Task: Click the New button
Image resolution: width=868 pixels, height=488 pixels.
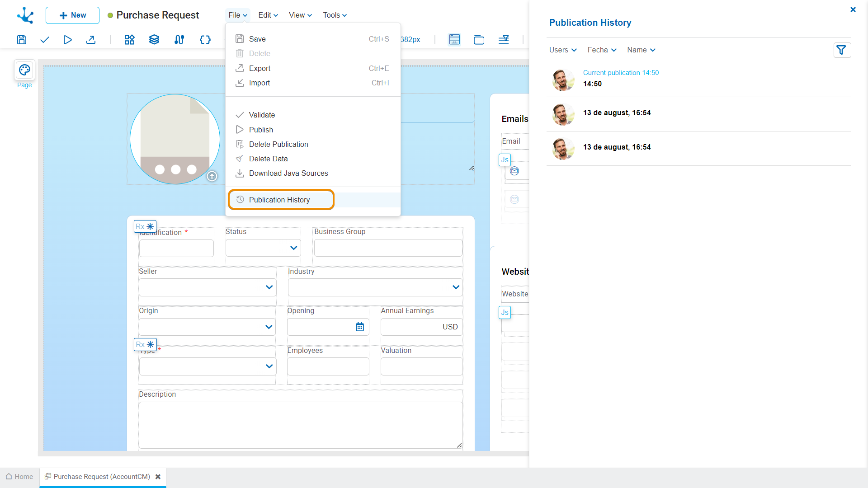Action: (72, 15)
